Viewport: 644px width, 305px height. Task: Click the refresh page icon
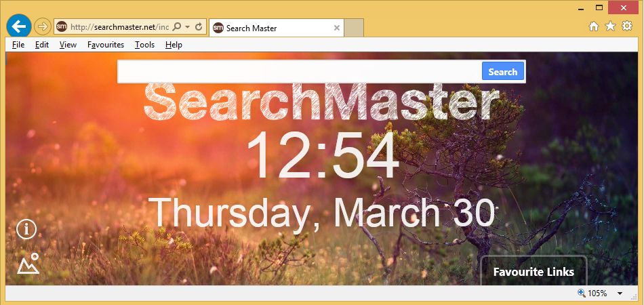199,27
